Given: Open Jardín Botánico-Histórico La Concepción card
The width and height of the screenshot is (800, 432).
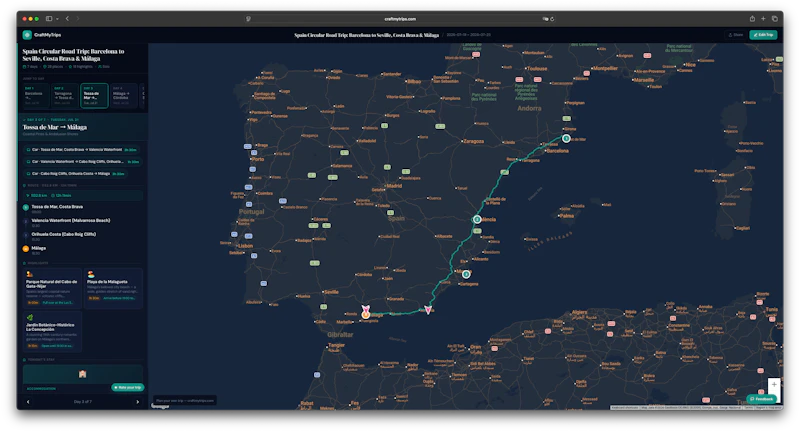Looking at the screenshot, I should click(52, 332).
